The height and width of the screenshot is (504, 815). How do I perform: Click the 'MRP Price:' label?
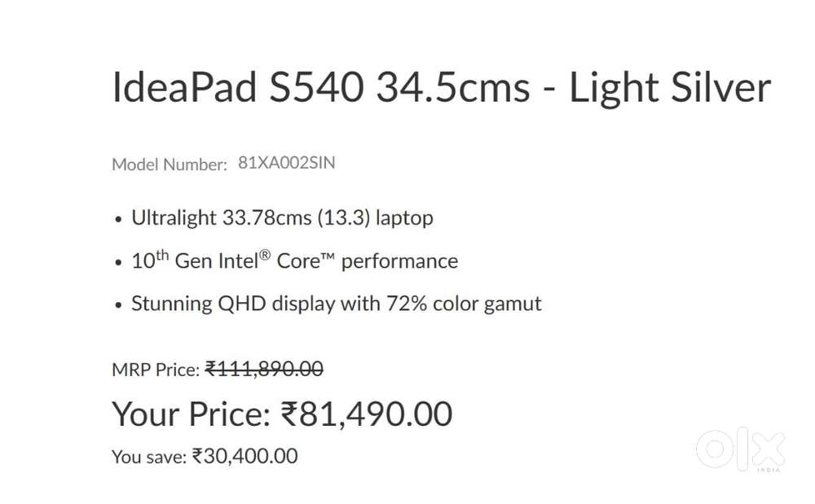coord(155,370)
